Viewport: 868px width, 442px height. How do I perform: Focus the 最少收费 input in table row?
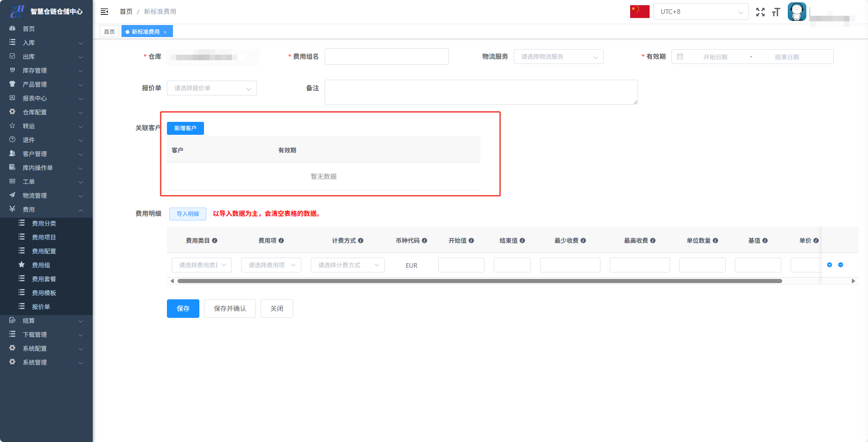pyautogui.click(x=570, y=265)
